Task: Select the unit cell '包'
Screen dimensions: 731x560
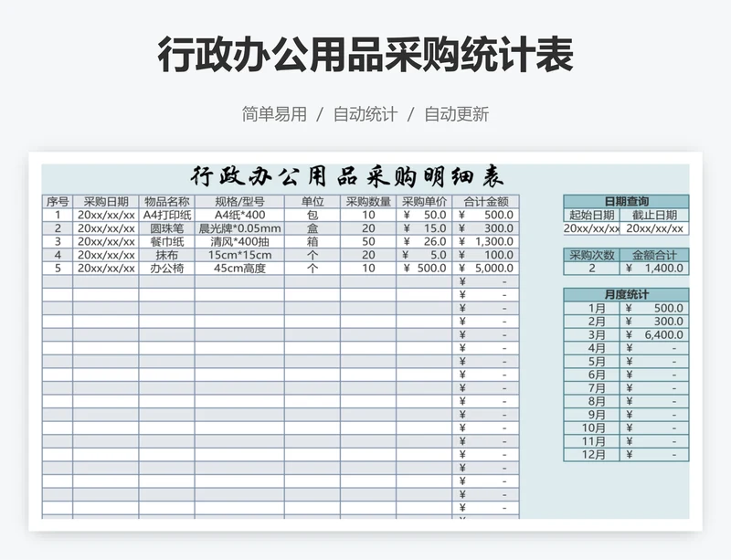Action: (313, 215)
